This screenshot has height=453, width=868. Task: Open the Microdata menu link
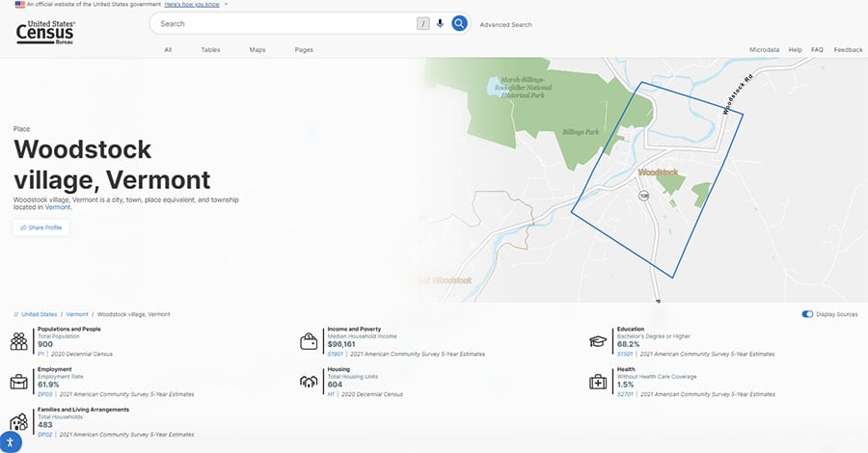pos(765,50)
